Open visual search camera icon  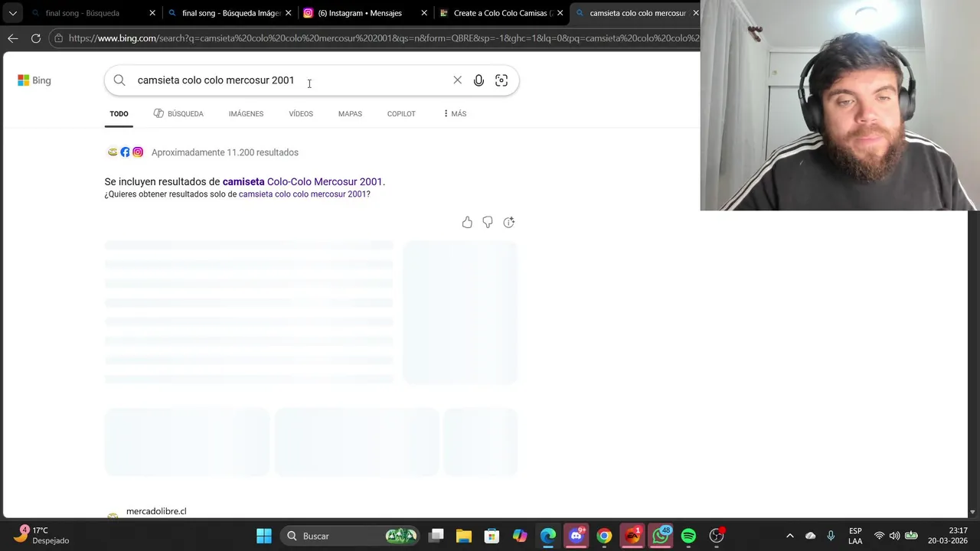click(501, 80)
